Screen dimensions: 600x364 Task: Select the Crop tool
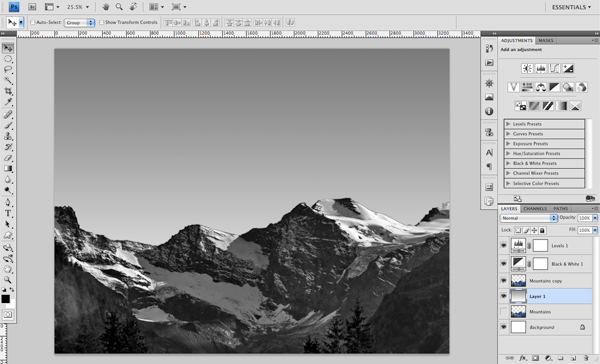pyautogui.click(x=8, y=91)
